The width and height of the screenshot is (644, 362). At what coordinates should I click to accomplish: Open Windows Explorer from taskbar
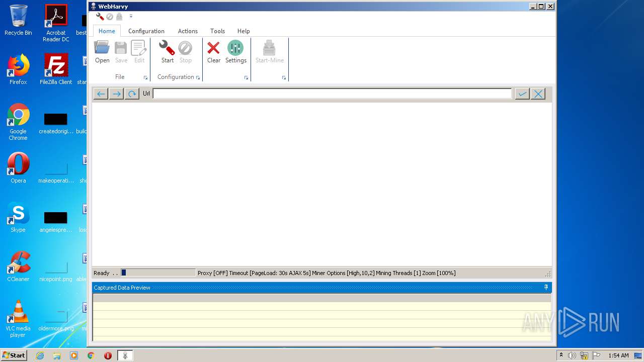pos(57,355)
